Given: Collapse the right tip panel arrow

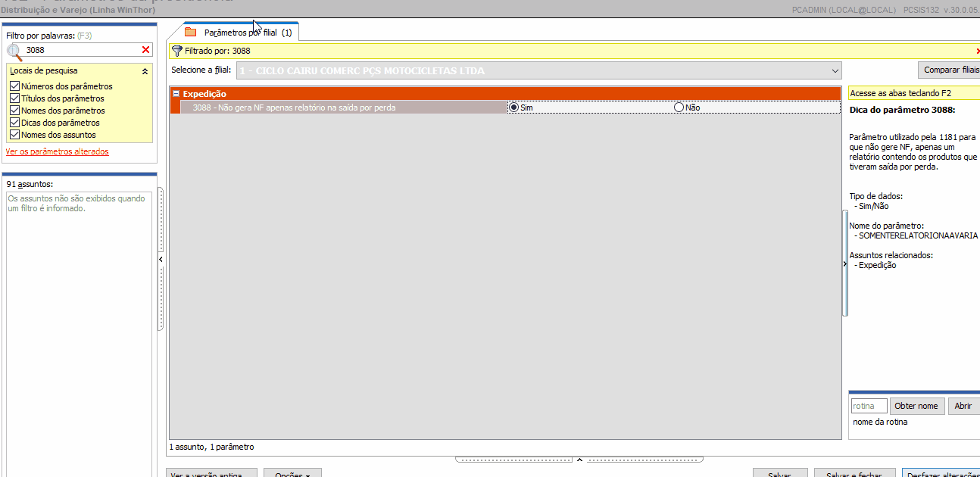Looking at the screenshot, I should pos(845,263).
